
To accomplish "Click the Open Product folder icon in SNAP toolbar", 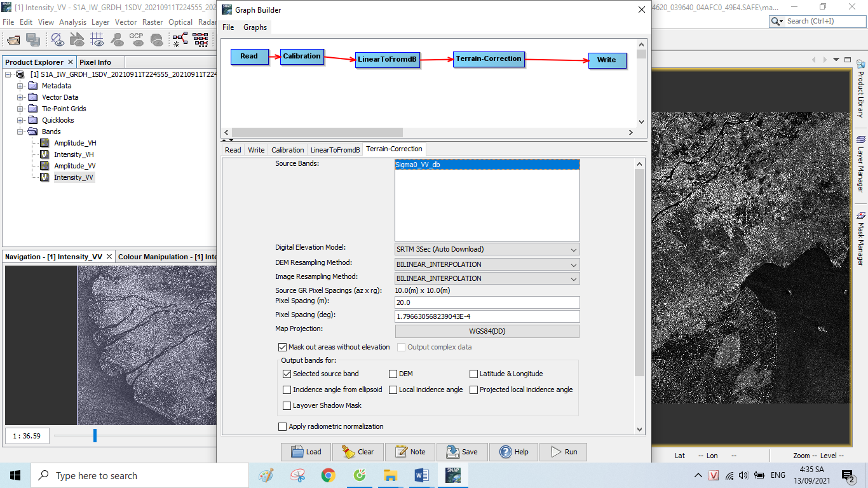I will [x=13, y=40].
